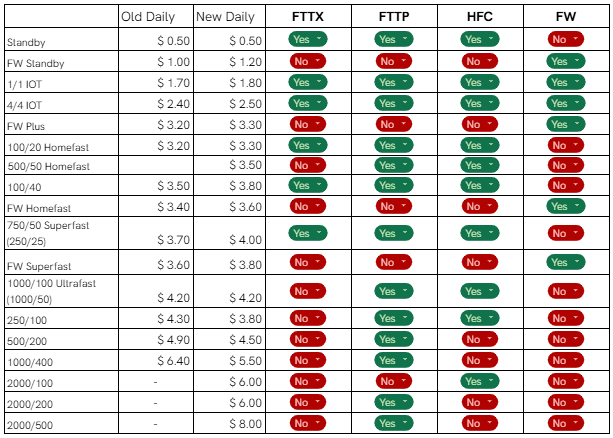Expand the FTTP chip in the 1/1 IOT row
The height and width of the screenshot is (438, 613).
point(394,81)
